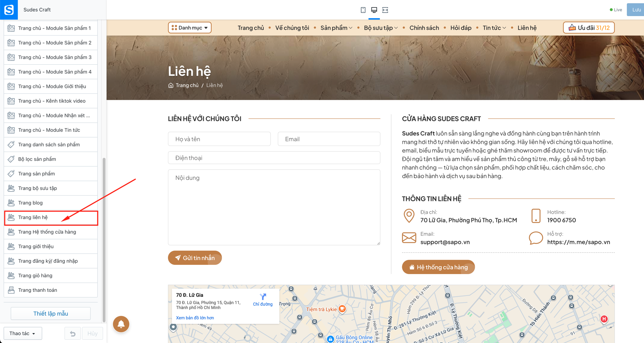Open the orange notification bell
The image size is (644, 343).
121,324
